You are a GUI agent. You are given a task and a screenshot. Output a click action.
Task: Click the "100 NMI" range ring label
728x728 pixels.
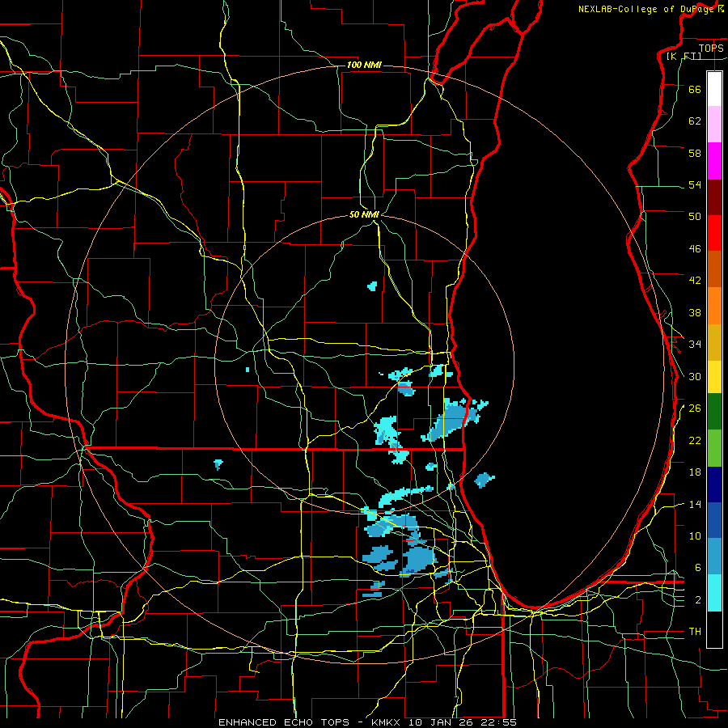click(x=364, y=65)
